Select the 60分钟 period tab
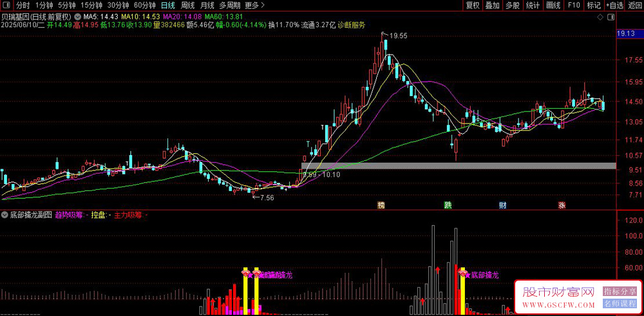The image size is (644, 316). pos(144,6)
